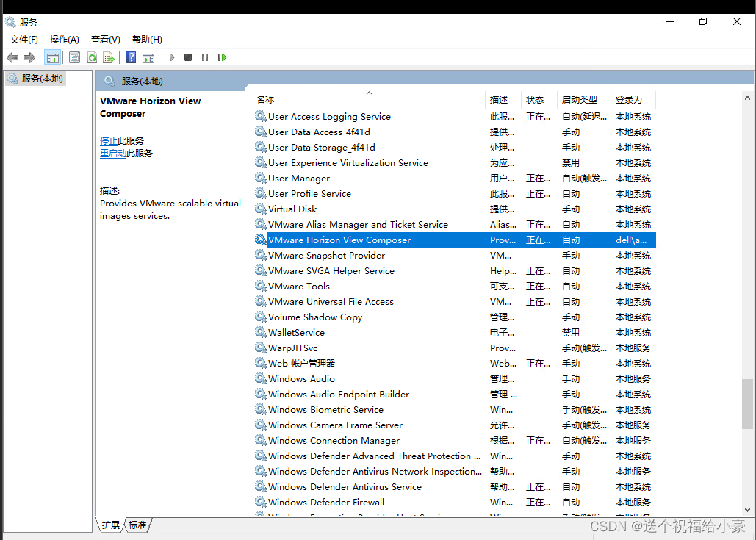Click the Services app icon in title bar

pos(10,22)
